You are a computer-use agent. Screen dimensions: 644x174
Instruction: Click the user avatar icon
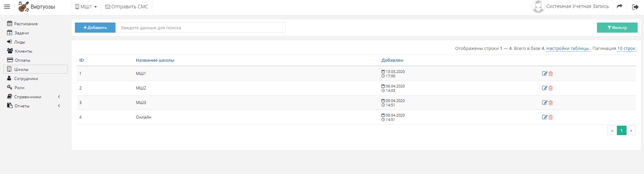[x=538, y=7]
